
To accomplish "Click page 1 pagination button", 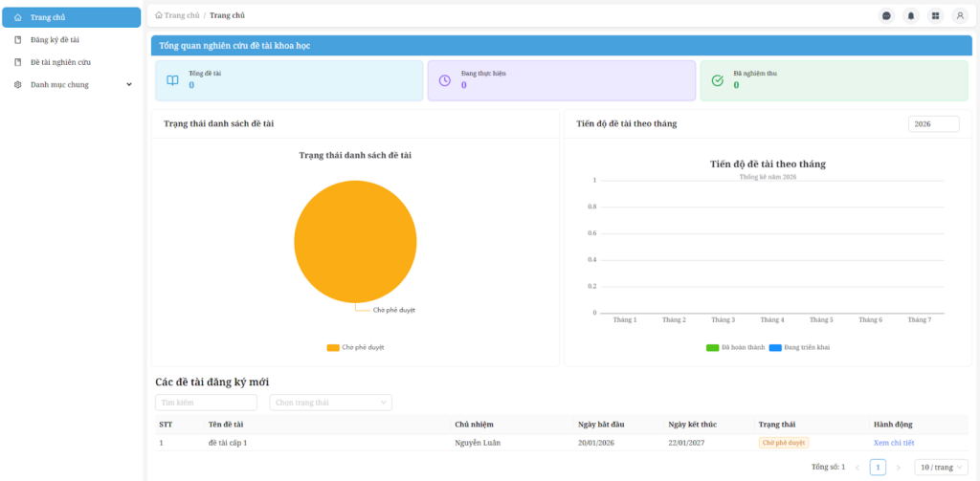I will (x=878, y=468).
